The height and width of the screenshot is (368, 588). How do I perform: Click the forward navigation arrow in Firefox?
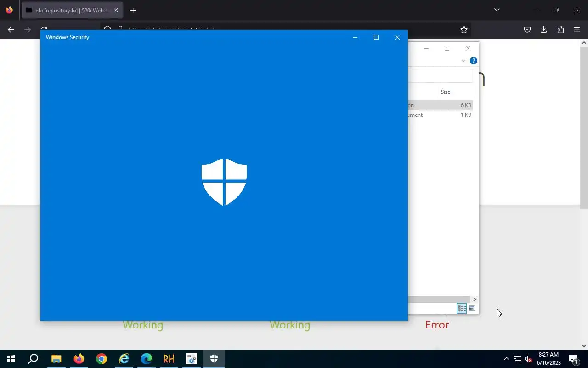28,29
